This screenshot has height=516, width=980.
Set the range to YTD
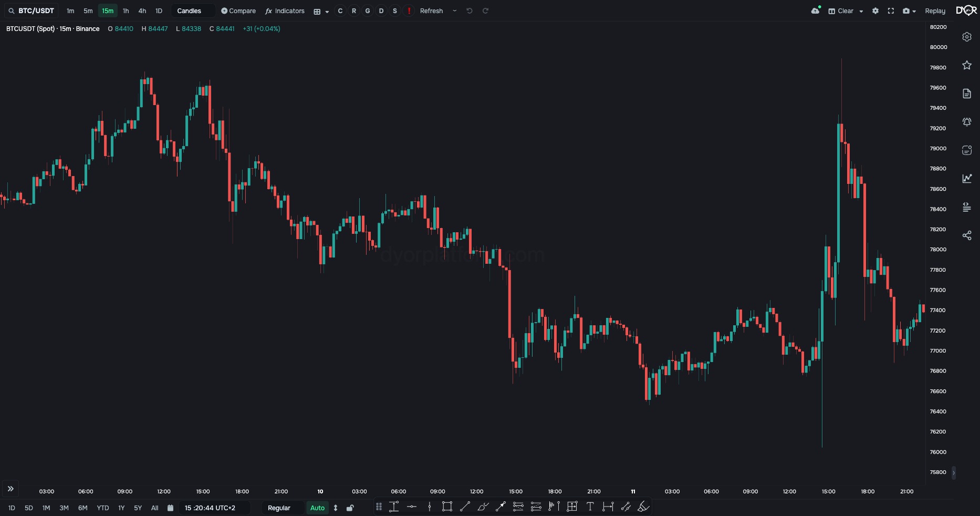[103, 508]
